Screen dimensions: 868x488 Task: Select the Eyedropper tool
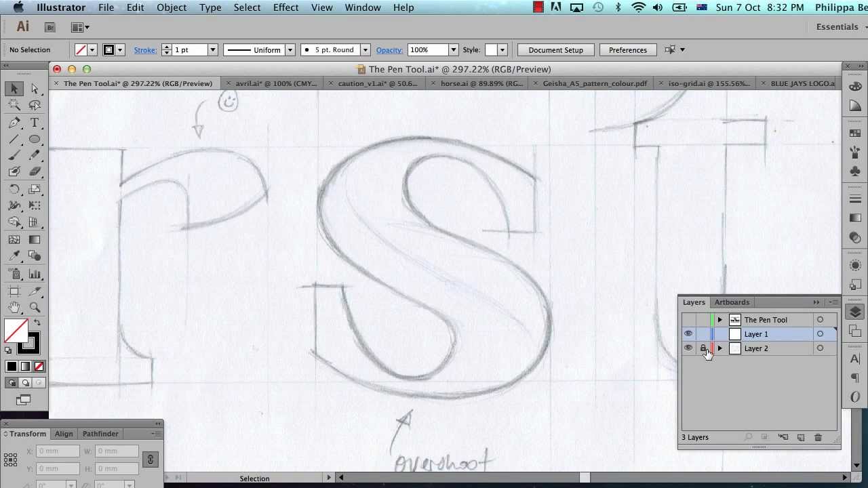coord(14,256)
